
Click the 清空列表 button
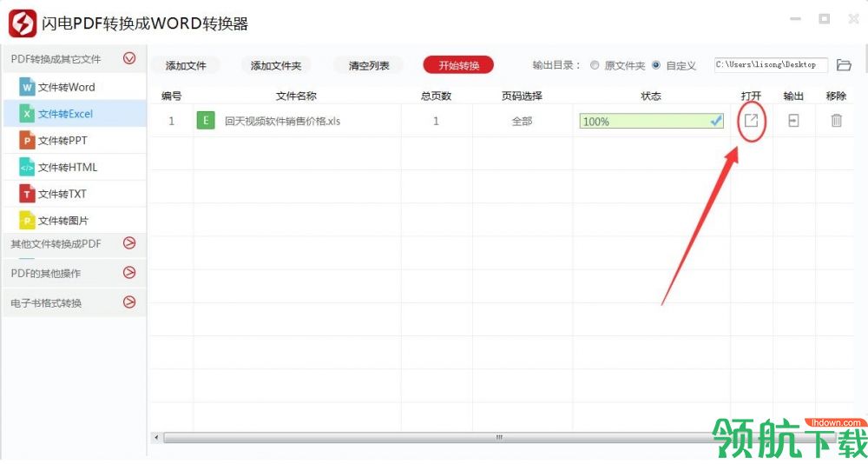[369, 65]
